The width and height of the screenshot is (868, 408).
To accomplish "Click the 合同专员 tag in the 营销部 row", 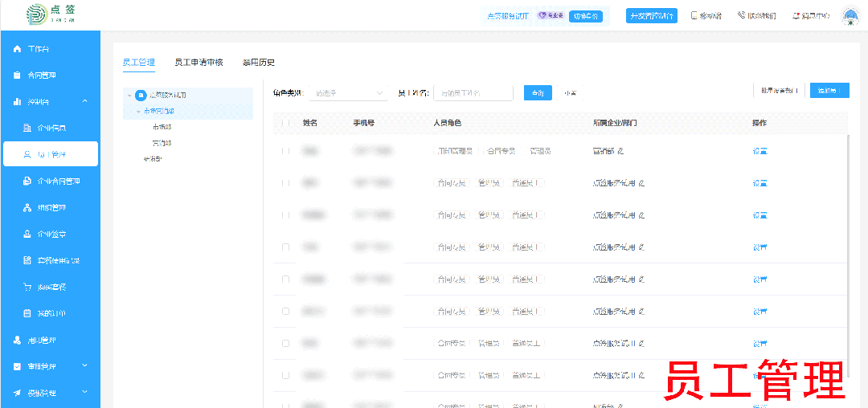I will tap(501, 151).
